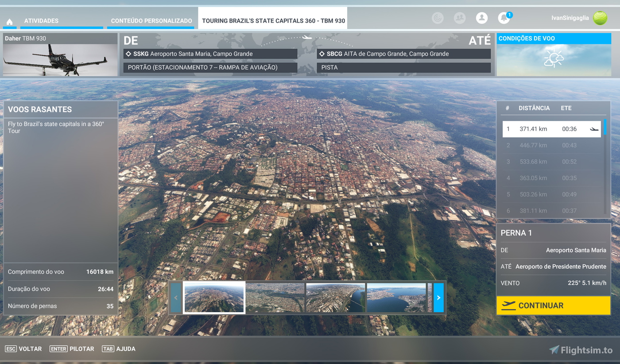
Task: Open the home screen via house icon
Action: [9, 20]
